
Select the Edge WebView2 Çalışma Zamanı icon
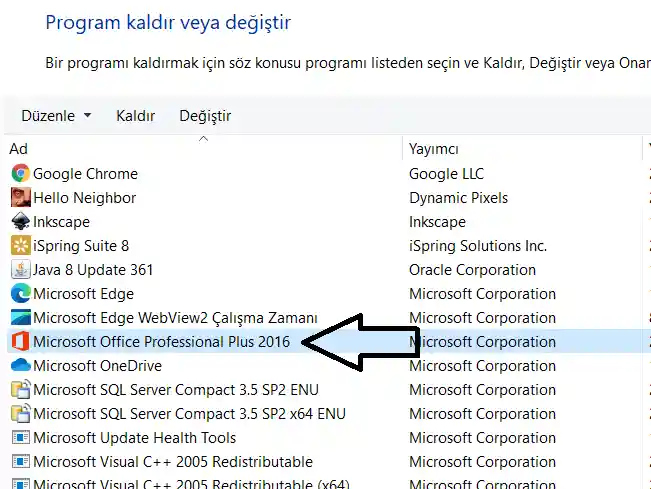[x=20, y=318]
